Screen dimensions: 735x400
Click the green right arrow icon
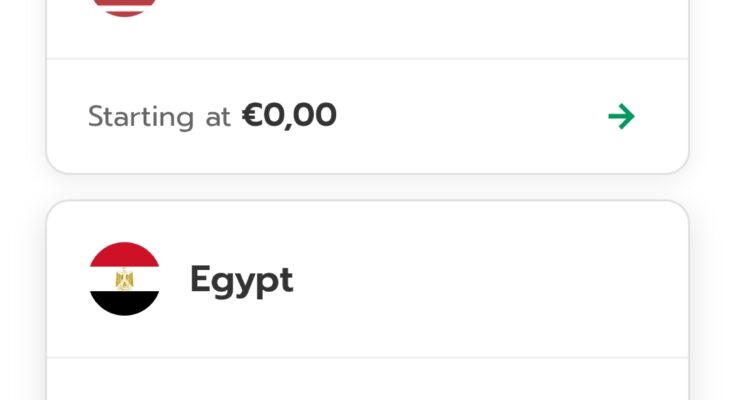(621, 117)
